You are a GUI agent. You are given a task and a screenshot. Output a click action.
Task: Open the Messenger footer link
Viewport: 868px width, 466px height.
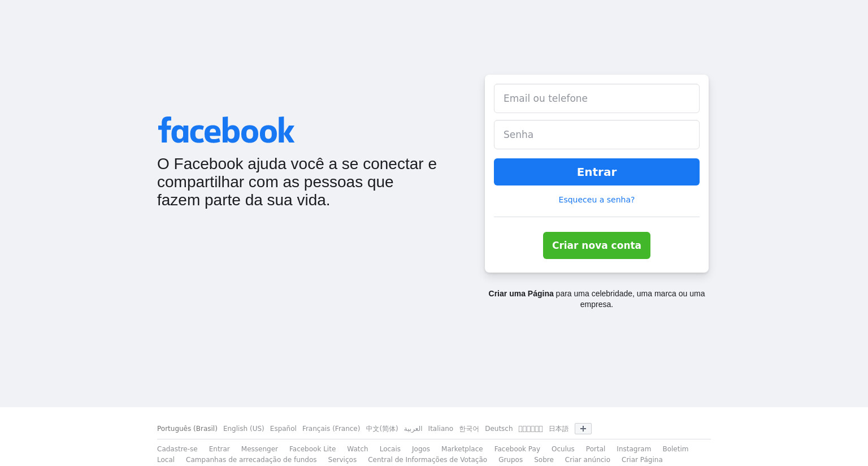(259, 449)
